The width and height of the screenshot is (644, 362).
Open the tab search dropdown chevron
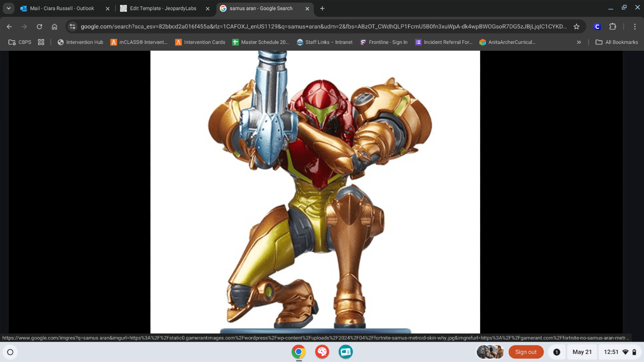tap(9, 8)
